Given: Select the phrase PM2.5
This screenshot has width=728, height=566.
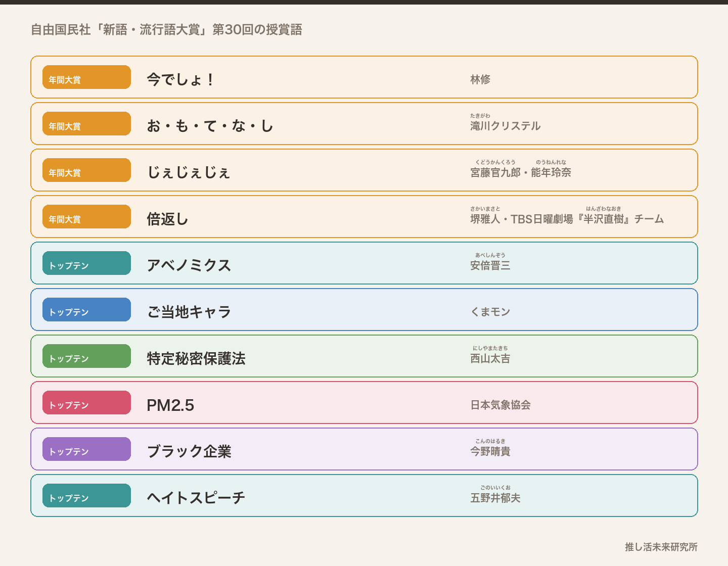Looking at the screenshot, I should tap(170, 405).
